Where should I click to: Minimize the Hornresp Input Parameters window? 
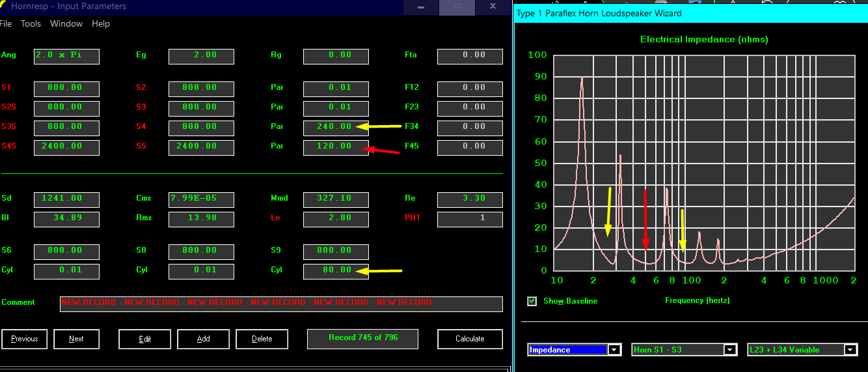pyautogui.click(x=421, y=7)
